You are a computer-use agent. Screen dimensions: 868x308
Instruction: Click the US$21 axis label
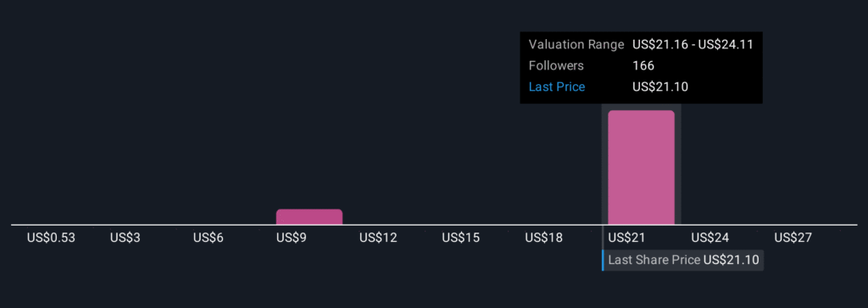coord(626,238)
